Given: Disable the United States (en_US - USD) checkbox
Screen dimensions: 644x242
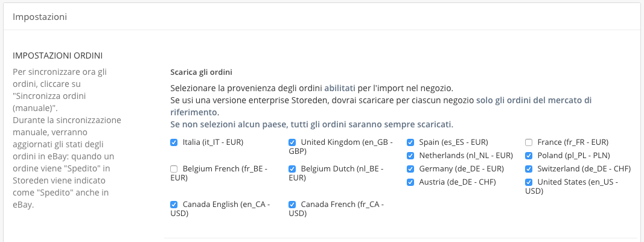Looking at the screenshot, I should pos(529,182).
